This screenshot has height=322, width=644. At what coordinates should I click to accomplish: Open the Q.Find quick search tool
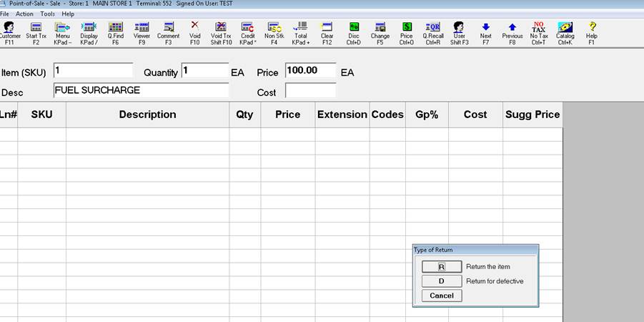coord(115,32)
